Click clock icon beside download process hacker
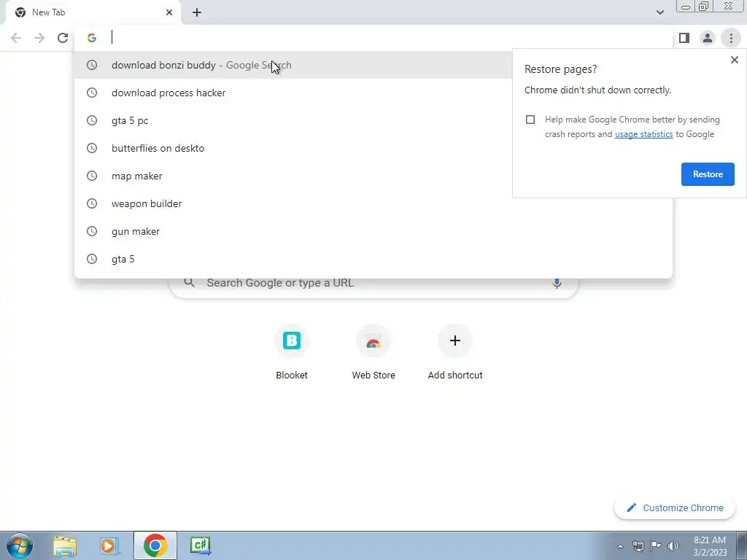This screenshot has height=560, width=747. point(92,93)
